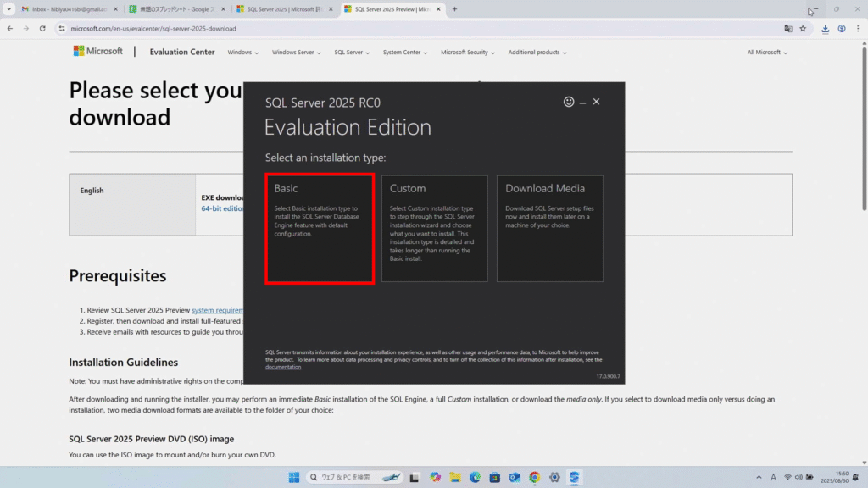
Task: Open Microsoft Store from the taskbar
Action: click(x=495, y=477)
